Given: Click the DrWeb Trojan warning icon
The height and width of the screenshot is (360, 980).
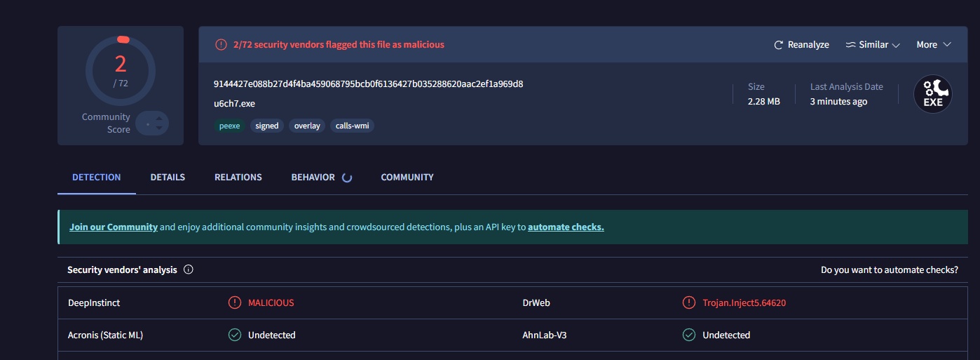Looking at the screenshot, I should (689, 303).
